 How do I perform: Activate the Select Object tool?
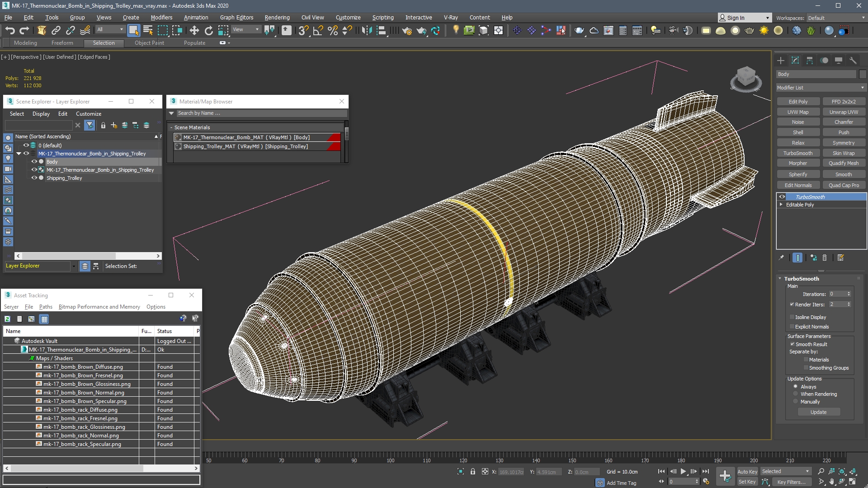pyautogui.click(x=133, y=30)
